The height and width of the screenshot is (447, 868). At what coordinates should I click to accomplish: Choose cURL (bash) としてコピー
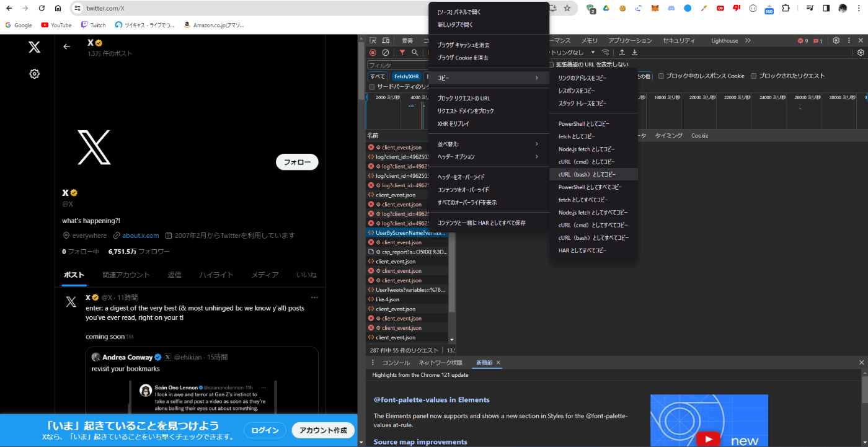pos(594,174)
